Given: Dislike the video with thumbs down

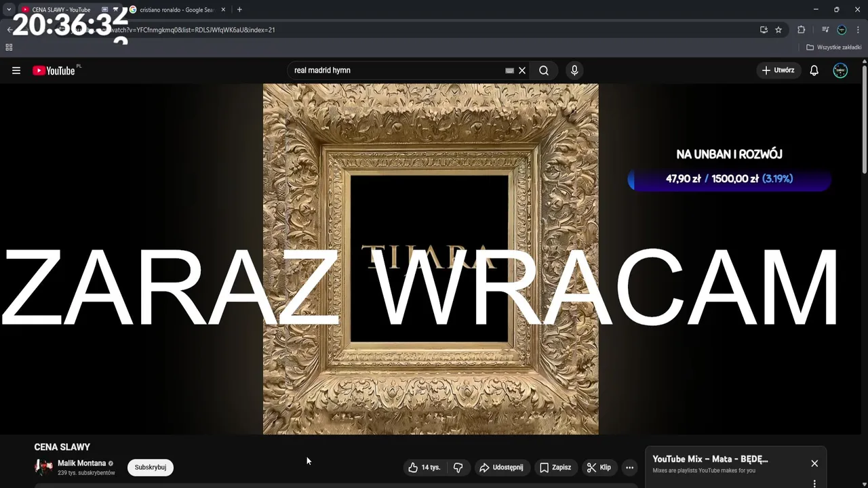Looking at the screenshot, I should click(458, 468).
